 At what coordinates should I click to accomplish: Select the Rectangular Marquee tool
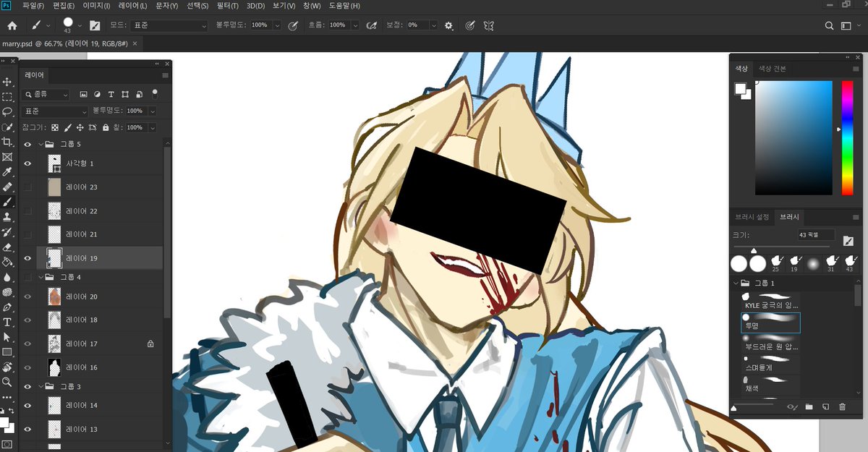7,97
